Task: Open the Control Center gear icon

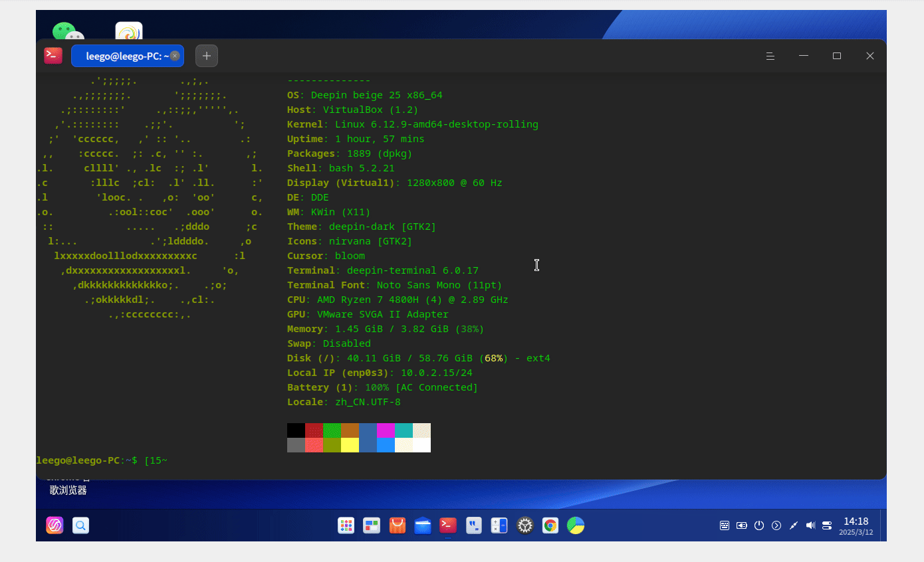Action: click(525, 525)
